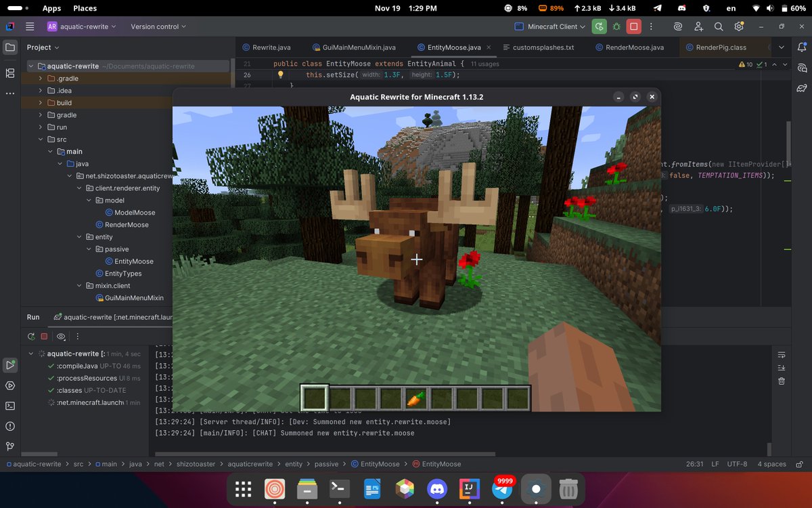This screenshot has width=812, height=508.
Task: Select RenderMoose in project tree
Action: (x=122, y=225)
